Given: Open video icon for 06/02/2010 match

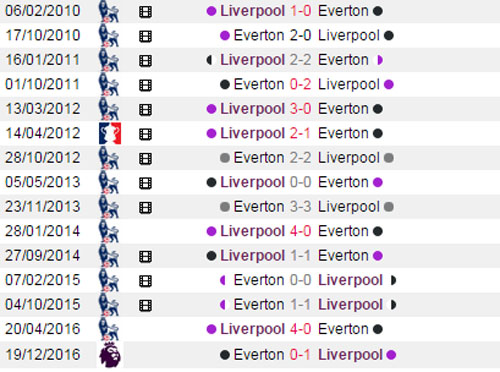Looking at the screenshot, I should [x=145, y=12].
